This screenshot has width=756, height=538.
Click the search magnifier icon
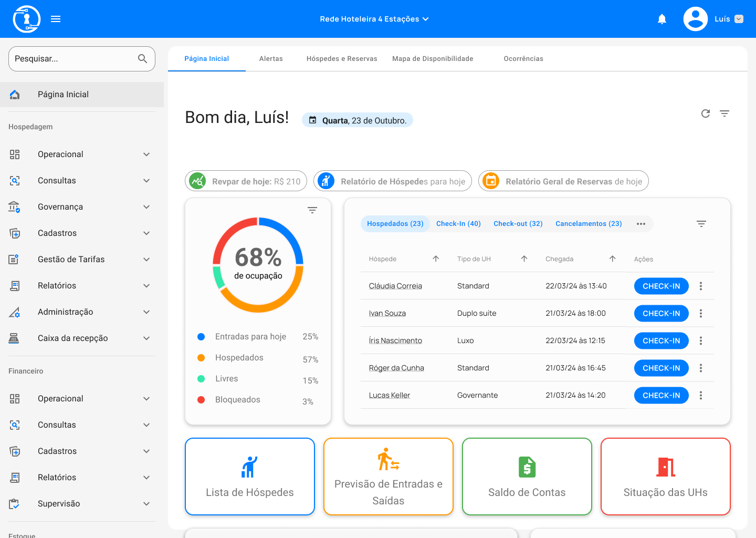click(142, 59)
